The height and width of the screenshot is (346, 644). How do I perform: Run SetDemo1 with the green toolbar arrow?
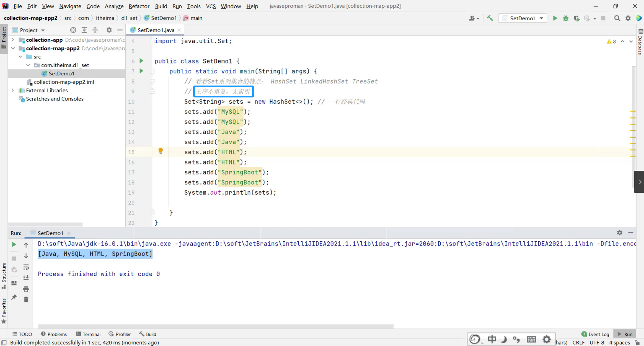(x=555, y=18)
